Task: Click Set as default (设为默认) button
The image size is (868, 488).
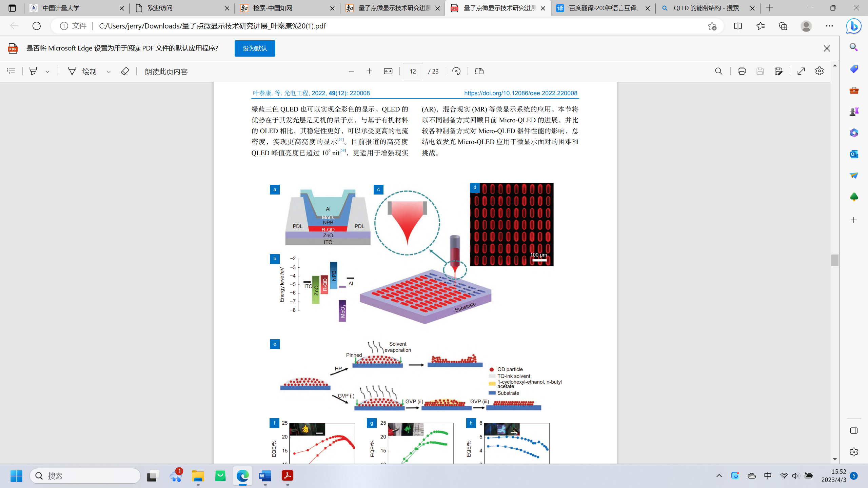Action: point(255,48)
